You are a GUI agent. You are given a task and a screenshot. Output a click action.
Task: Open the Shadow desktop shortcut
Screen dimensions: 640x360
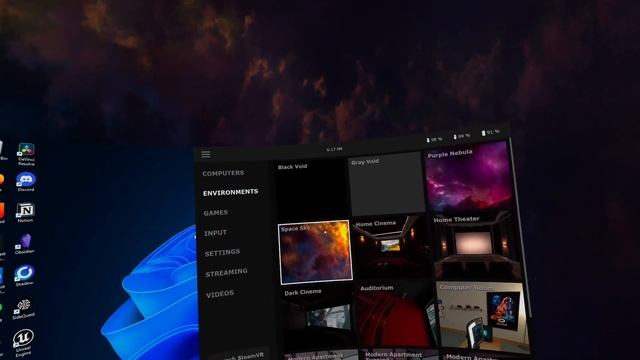(x=24, y=275)
